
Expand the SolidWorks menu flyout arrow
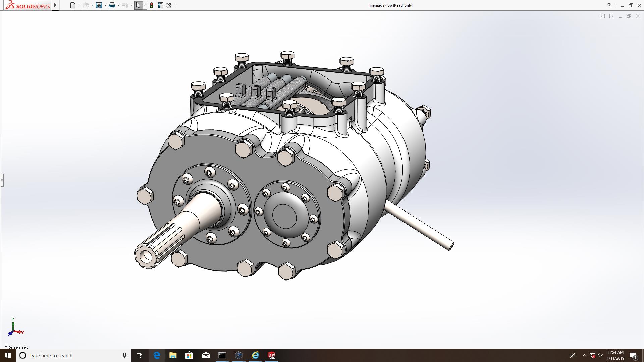click(56, 5)
